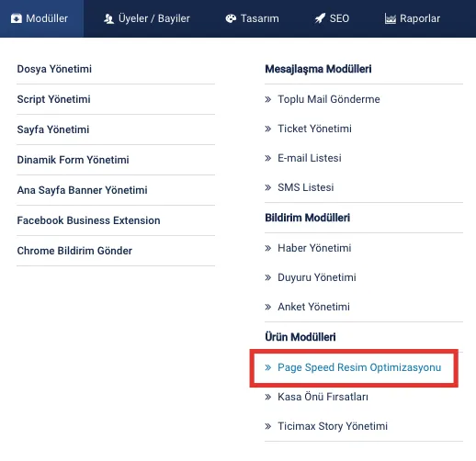Image resolution: width=476 pixels, height=461 pixels.
Task: Open the SEO menu
Action: tap(332, 18)
